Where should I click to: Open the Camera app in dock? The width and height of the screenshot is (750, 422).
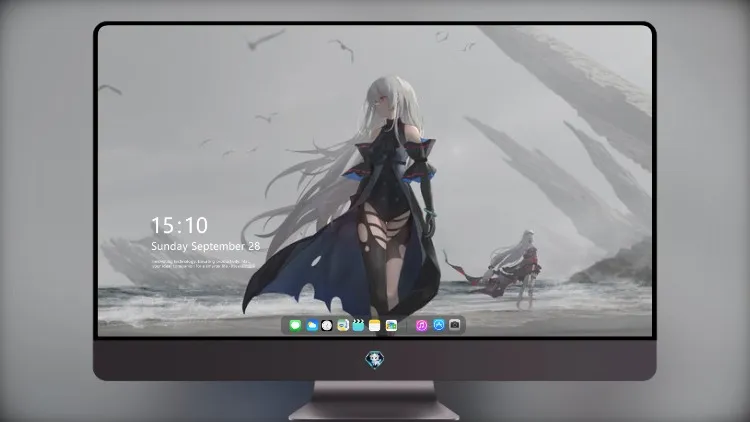coord(455,325)
